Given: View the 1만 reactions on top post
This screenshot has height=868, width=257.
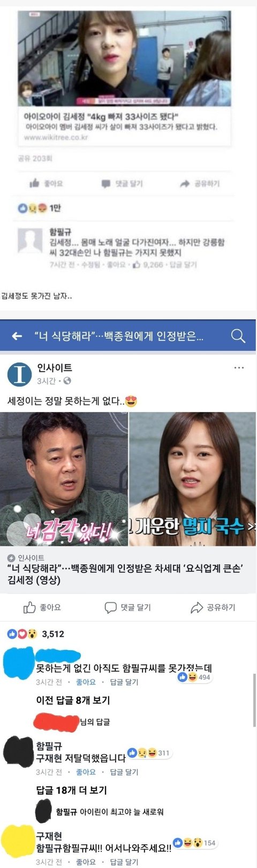Looking at the screenshot, I should pyautogui.click(x=40, y=208).
